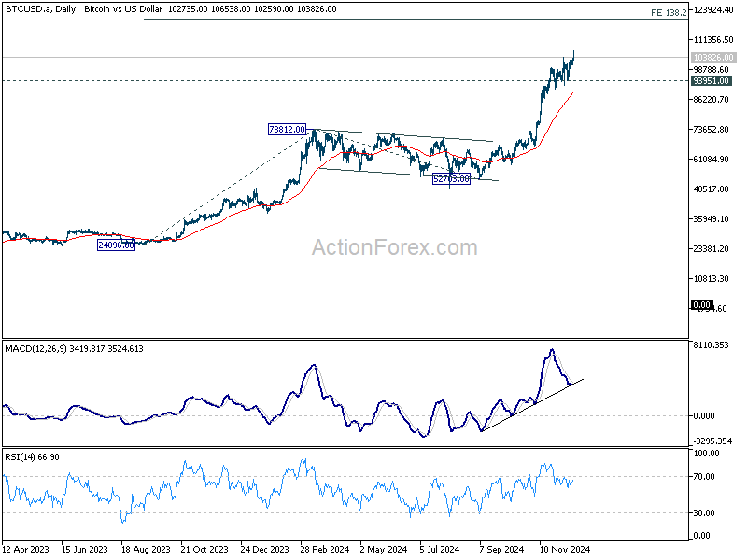Select the 12 Apr 2023 date marker
The image size is (747, 560).
25,549
